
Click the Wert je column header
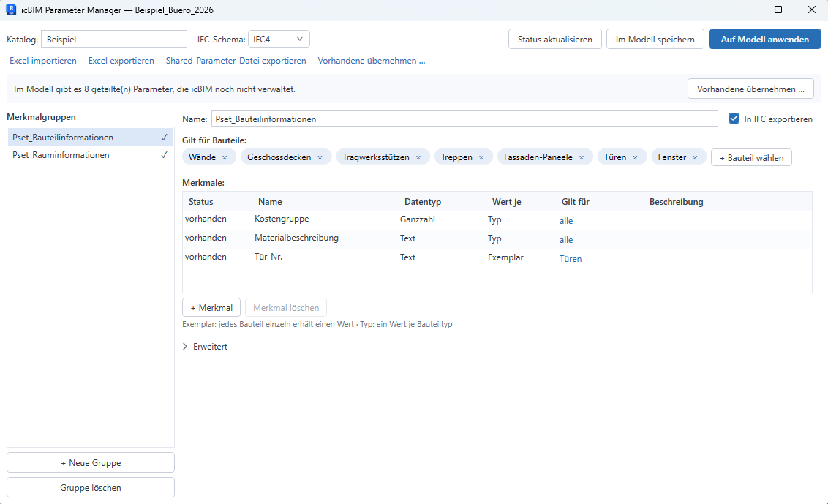[x=506, y=202]
